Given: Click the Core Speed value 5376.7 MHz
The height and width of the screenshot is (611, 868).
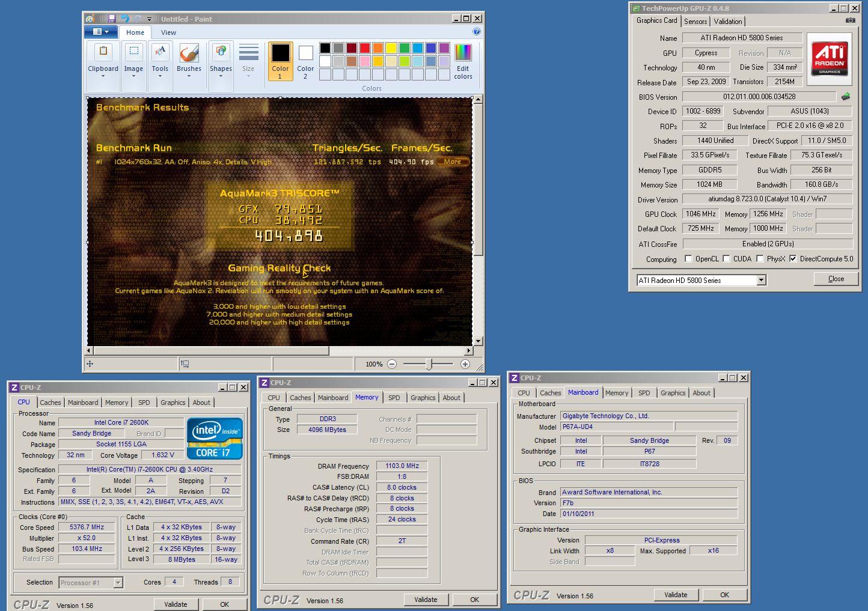Looking at the screenshot, I should tap(87, 527).
